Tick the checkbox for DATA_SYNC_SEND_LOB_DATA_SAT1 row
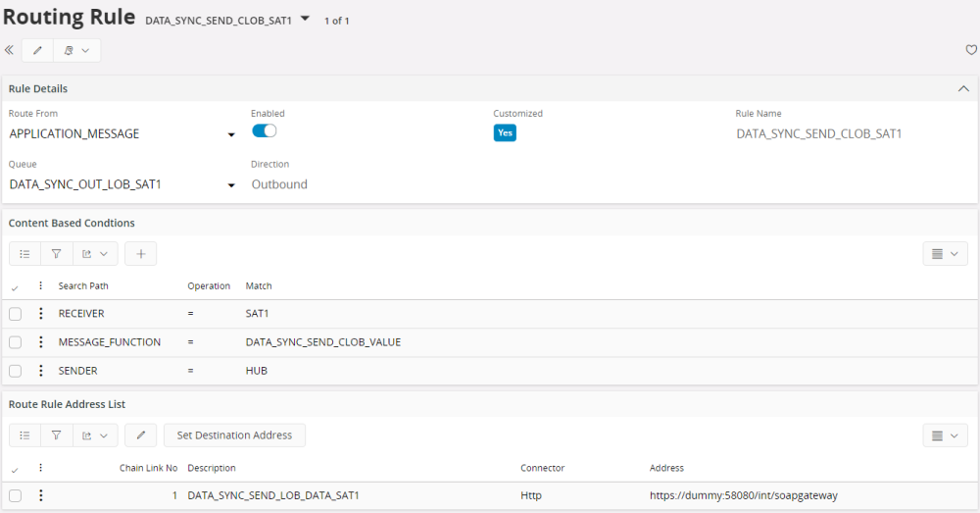This screenshot has height=513, width=980. coord(16,495)
